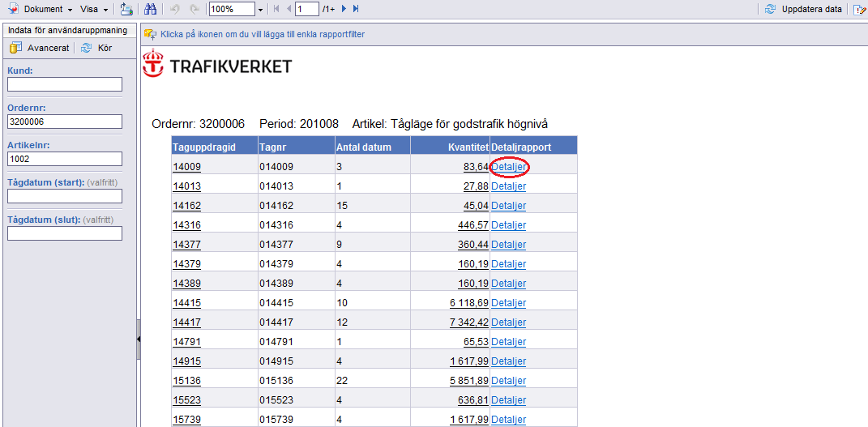The image size is (868, 427).
Task: Click 'Indata för användaruppmaning' panel title
Action: [69, 30]
